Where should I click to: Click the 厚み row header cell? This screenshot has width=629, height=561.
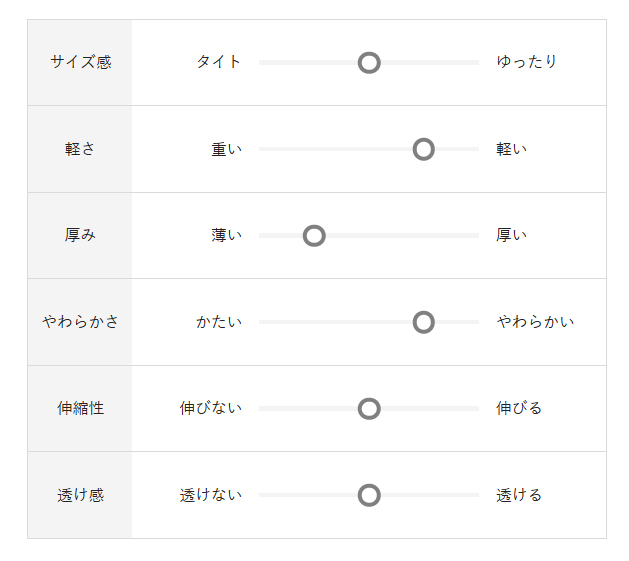point(80,235)
